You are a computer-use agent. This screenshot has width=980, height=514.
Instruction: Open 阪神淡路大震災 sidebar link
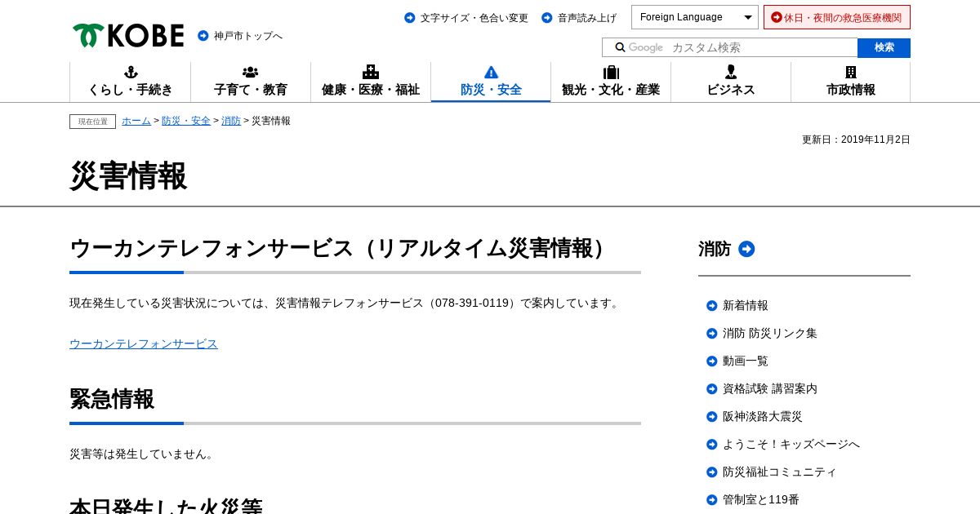(x=763, y=416)
